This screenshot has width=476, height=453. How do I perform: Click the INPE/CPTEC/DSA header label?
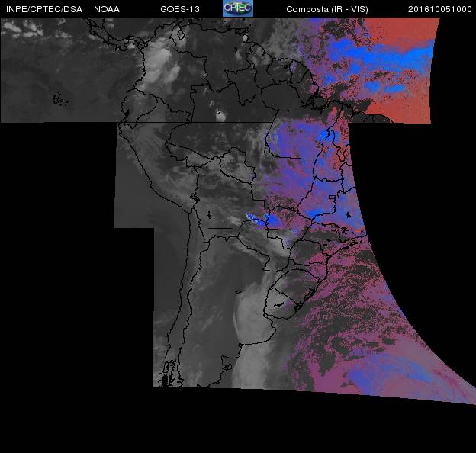coord(43,9)
